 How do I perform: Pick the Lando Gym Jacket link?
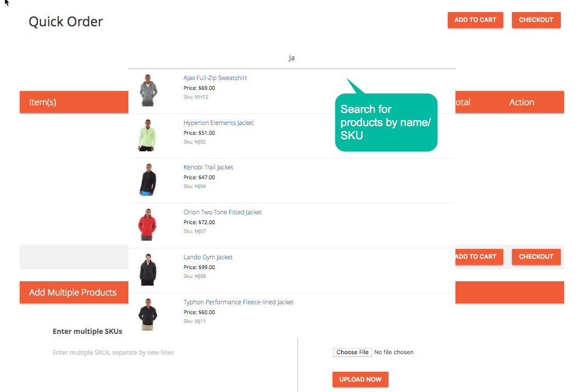coord(208,257)
